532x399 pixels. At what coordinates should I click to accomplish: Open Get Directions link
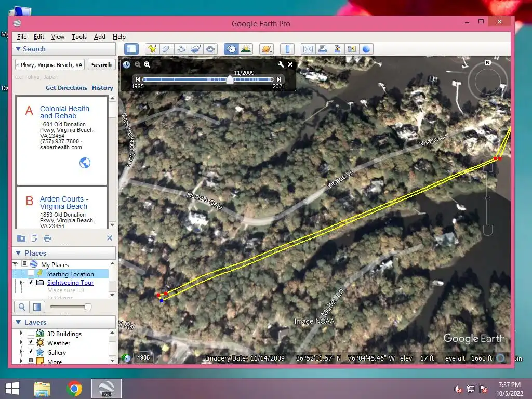66,88
